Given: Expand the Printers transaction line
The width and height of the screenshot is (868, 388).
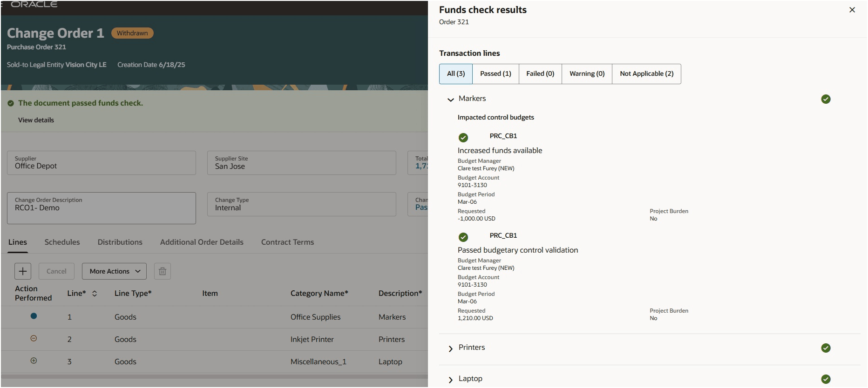Looking at the screenshot, I should coord(450,348).
